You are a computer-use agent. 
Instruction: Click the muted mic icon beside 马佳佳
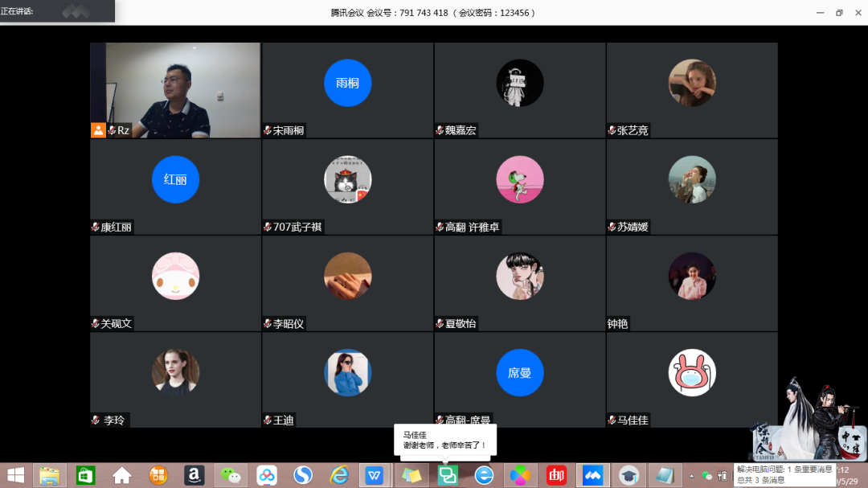[612, 420]
